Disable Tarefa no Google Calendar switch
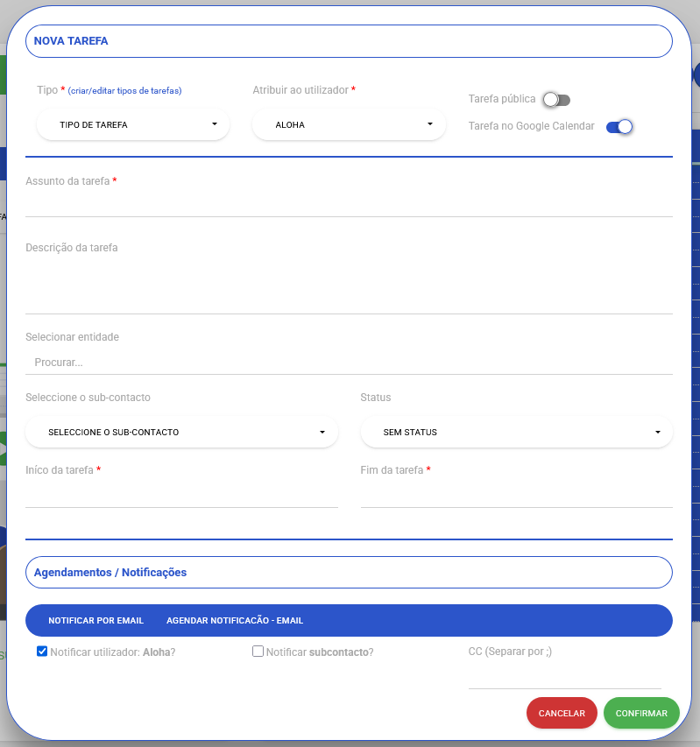700x747 pixels. [x=619, y=127]
